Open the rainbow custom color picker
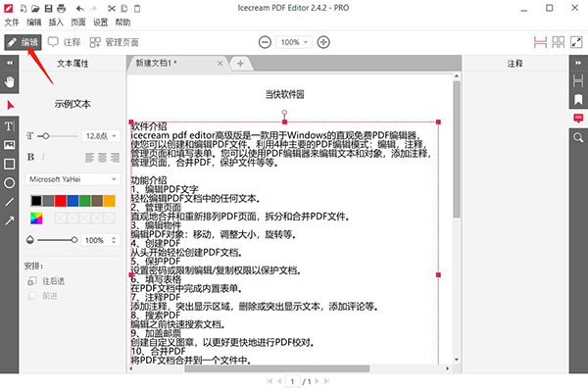The height and width of the screenshot is (389, 588). point(36,219)
